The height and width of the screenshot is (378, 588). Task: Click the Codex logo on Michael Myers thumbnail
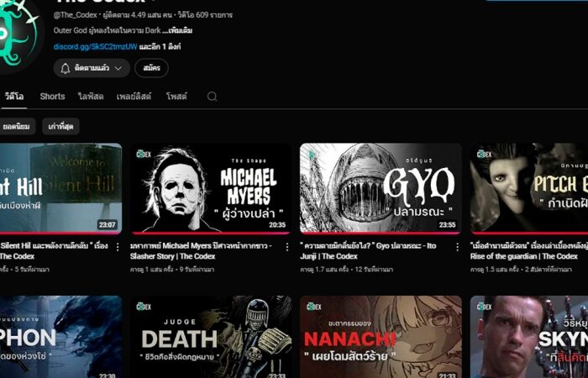144,154
